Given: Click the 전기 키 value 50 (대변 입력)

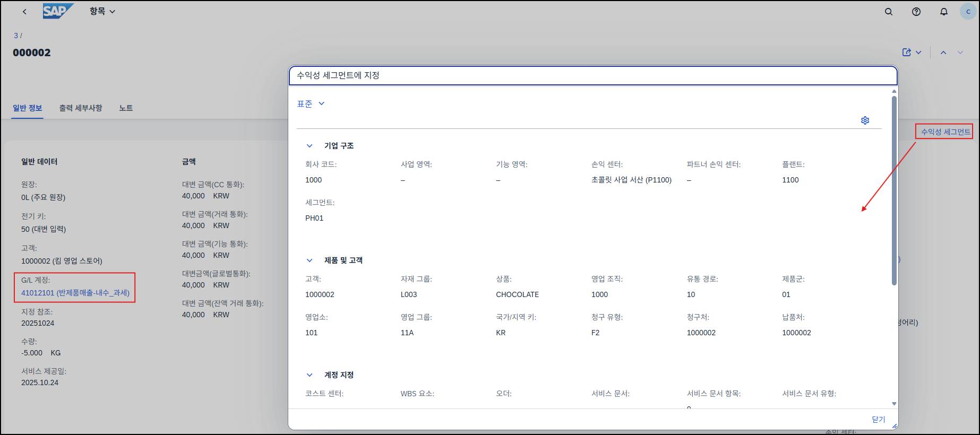Looking at the screenshot, I should point(44,229).
